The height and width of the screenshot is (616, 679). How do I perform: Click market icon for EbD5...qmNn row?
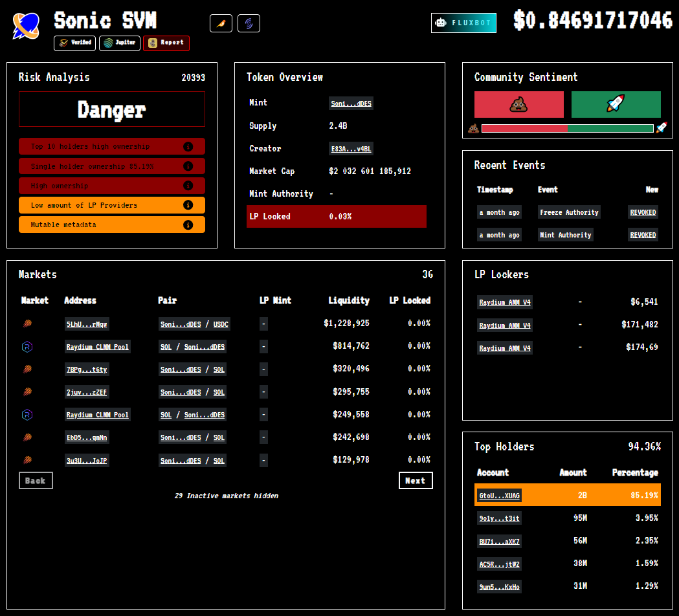click(27, 437)
